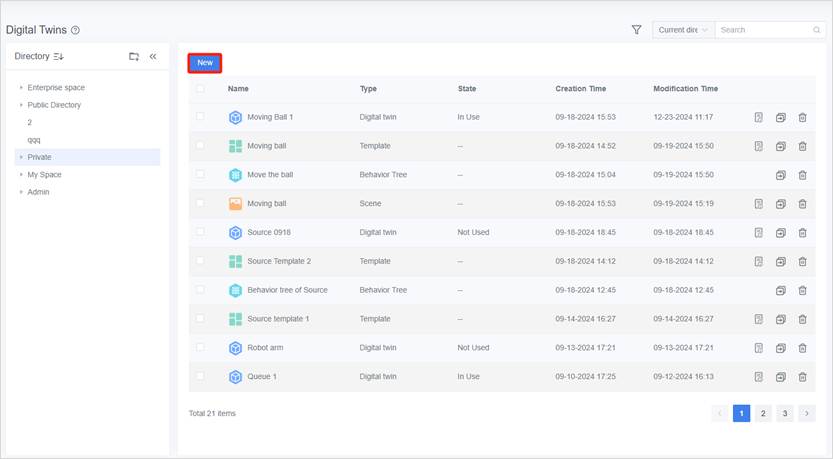Viewport: 833px width, 459px height.
Task: Click the filter funnel icon
Action: tap(636, 30)
